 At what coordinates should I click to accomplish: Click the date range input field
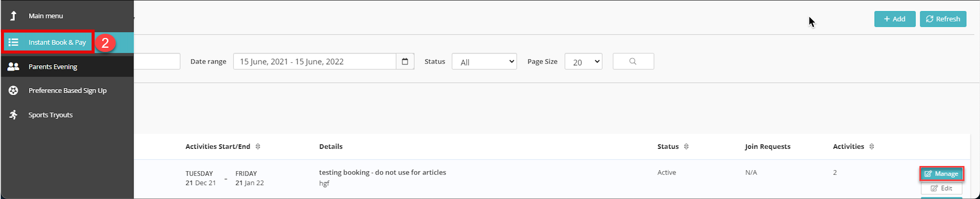(x=315, y=62)
